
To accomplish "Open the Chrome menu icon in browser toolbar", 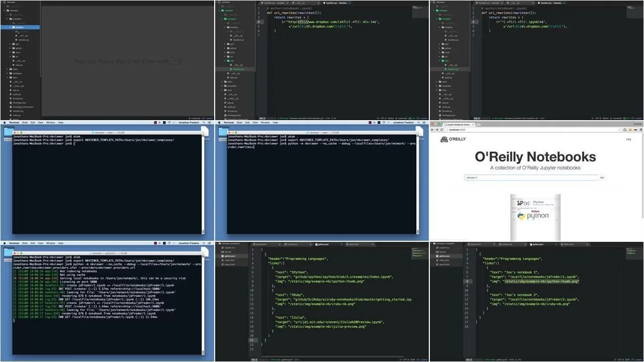I will pos(641,129).
